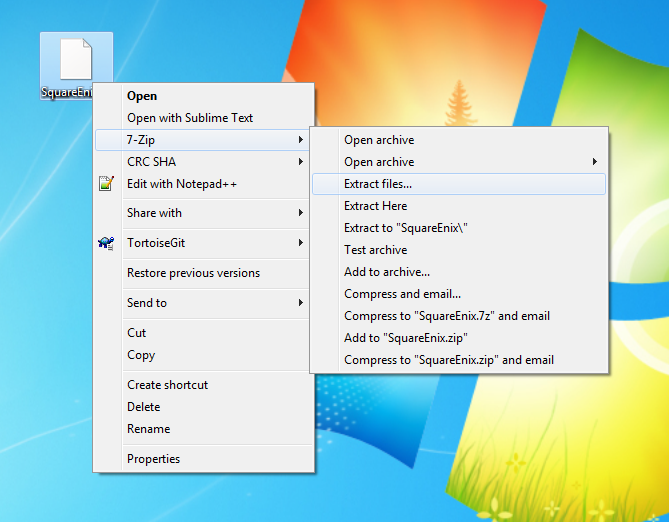Select Extract files... in 7-Zip submenu

pos(459,184)
